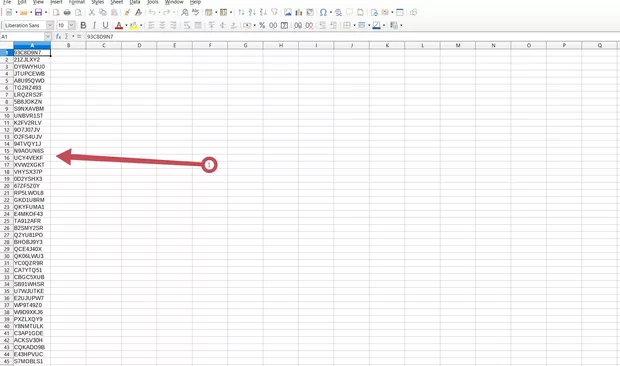Open the Format menu

tap(77, 2)
